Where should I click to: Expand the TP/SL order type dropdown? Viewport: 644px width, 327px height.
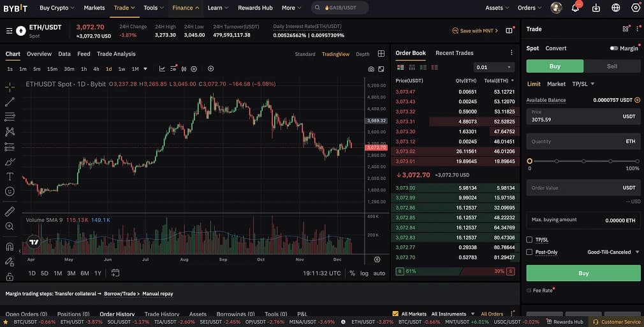[x=583, y=84]
